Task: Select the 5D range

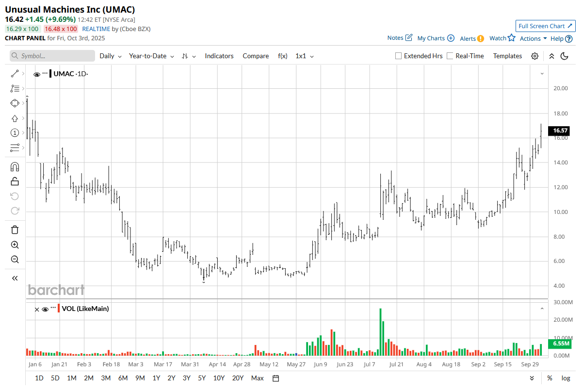Action: 55,378
